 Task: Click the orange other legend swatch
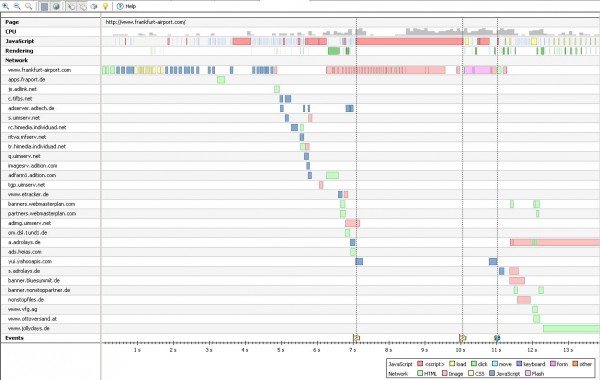(575, 364)
